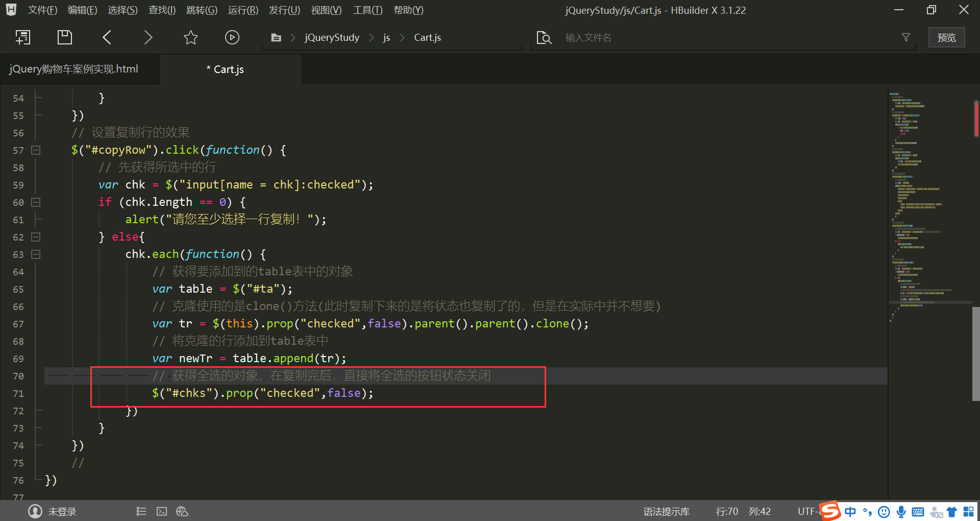
Task: Click the filter funnel icon
Action: [x=906, y=37]
